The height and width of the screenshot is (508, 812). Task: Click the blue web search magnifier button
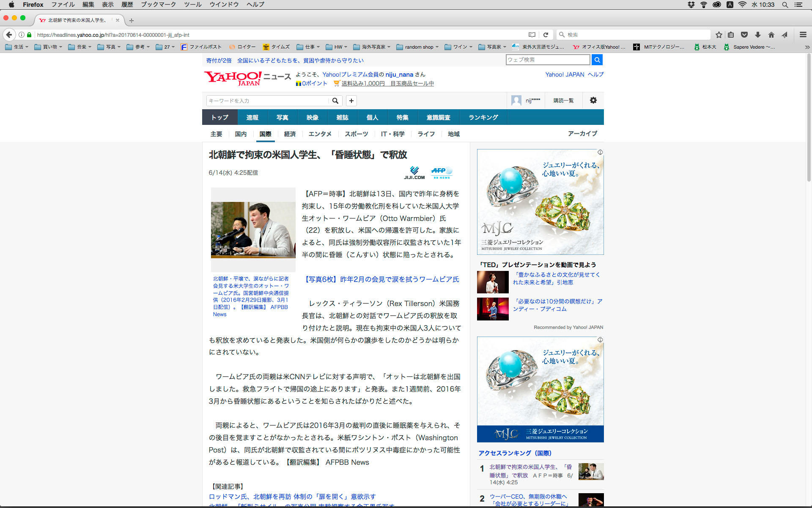click(597, 60)
